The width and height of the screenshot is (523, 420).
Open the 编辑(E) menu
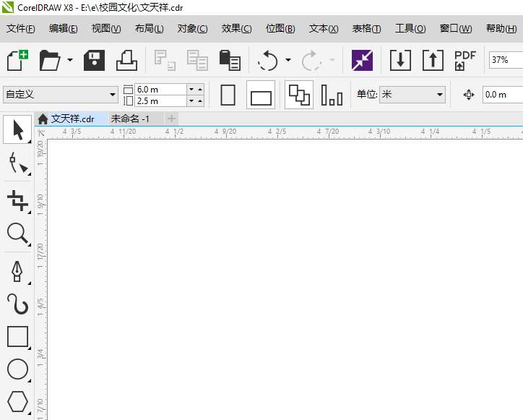click(x=64, y=29)
